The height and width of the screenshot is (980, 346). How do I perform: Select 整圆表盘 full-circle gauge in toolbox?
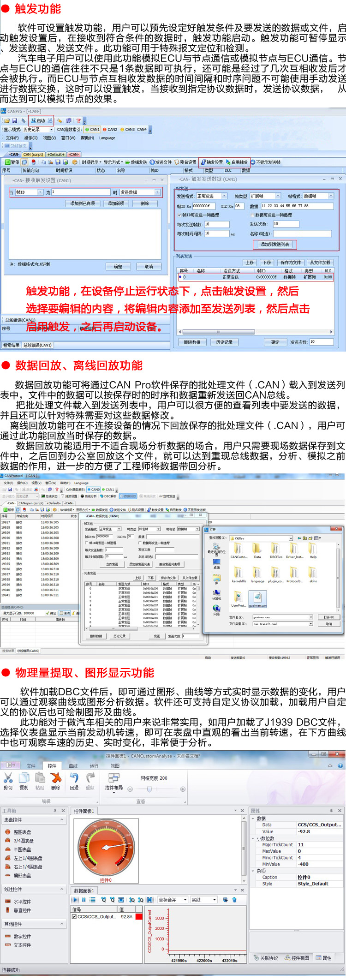coord(18,832)
